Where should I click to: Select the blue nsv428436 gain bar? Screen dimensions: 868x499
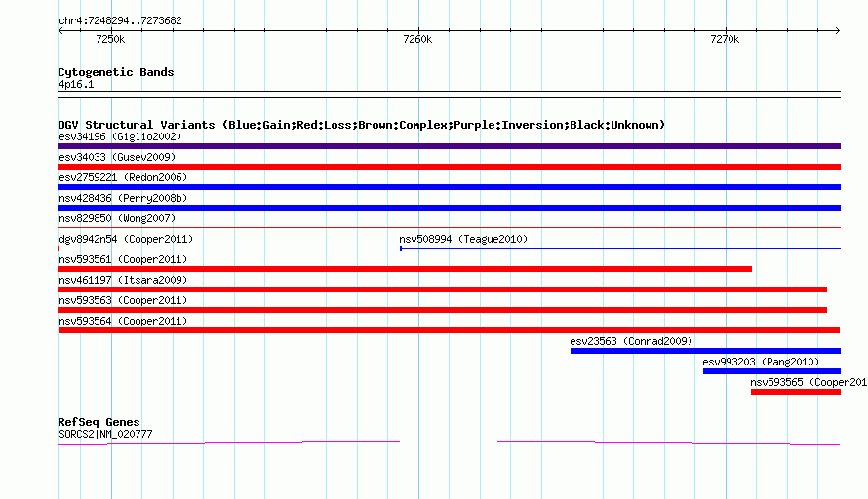[449, 208]
